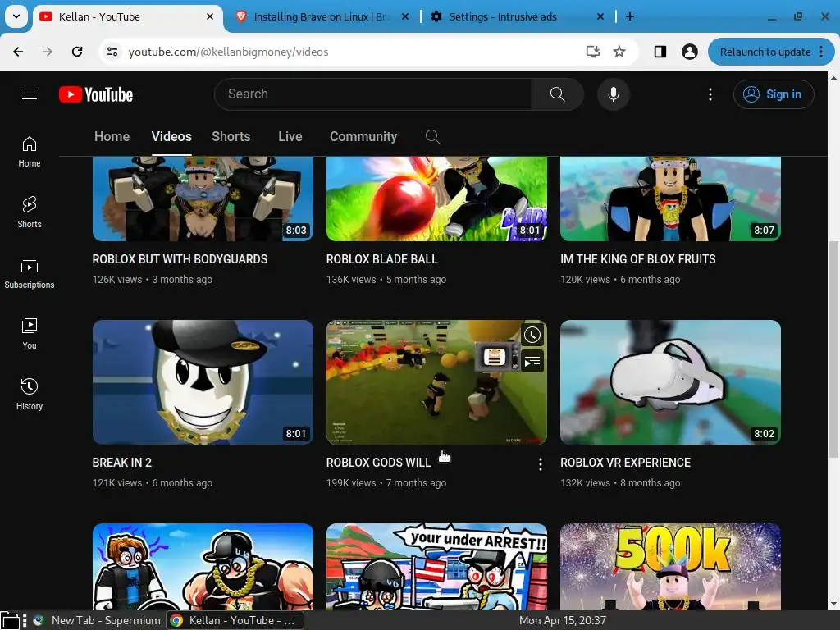Go back with browser back arrow
Screen dimensions: 840x630
point(18,52)
